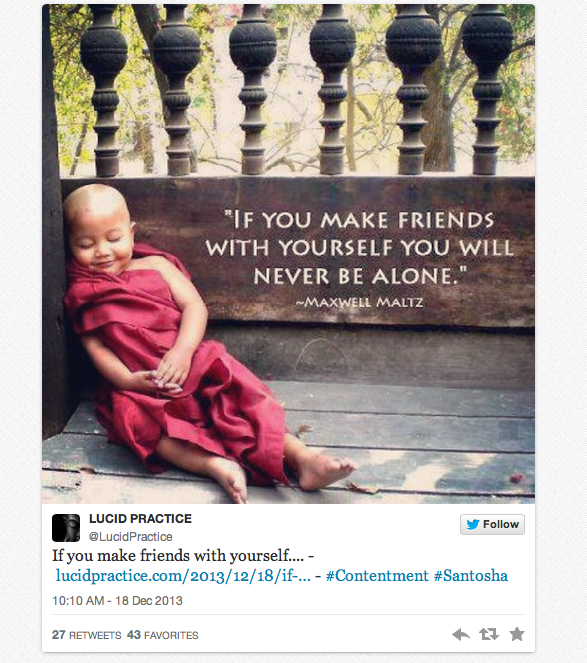The height and width of the screenshot is (663, 587).
Task: Click the '~Maxwell Maltz' attribution in image
Action: tap(359, 302)
